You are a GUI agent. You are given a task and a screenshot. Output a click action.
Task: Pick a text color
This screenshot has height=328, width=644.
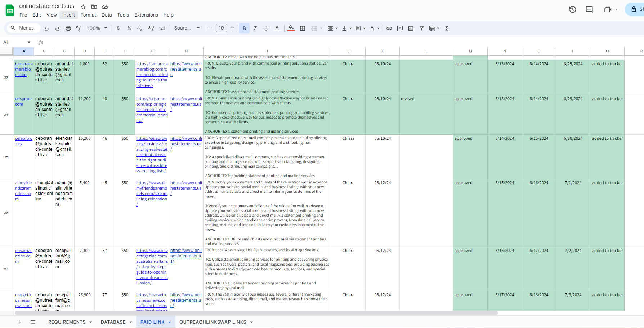277,28
